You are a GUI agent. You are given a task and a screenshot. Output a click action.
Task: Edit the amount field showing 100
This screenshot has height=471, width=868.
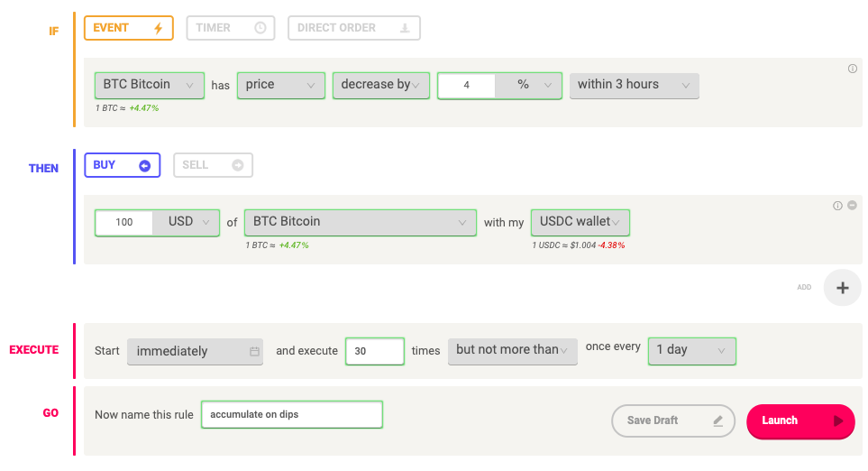pos(124,223)
